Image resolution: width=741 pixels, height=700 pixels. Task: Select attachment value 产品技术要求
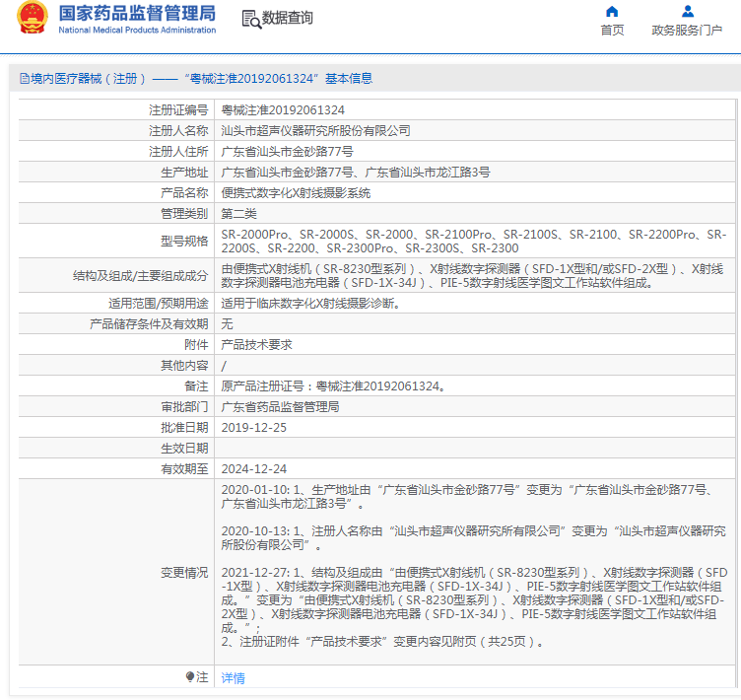[x=256, y=345]
